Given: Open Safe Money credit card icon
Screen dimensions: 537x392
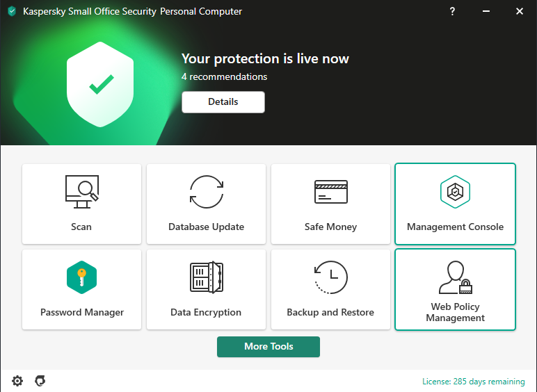Looking at the screenshot, I should tap(331, 191).
